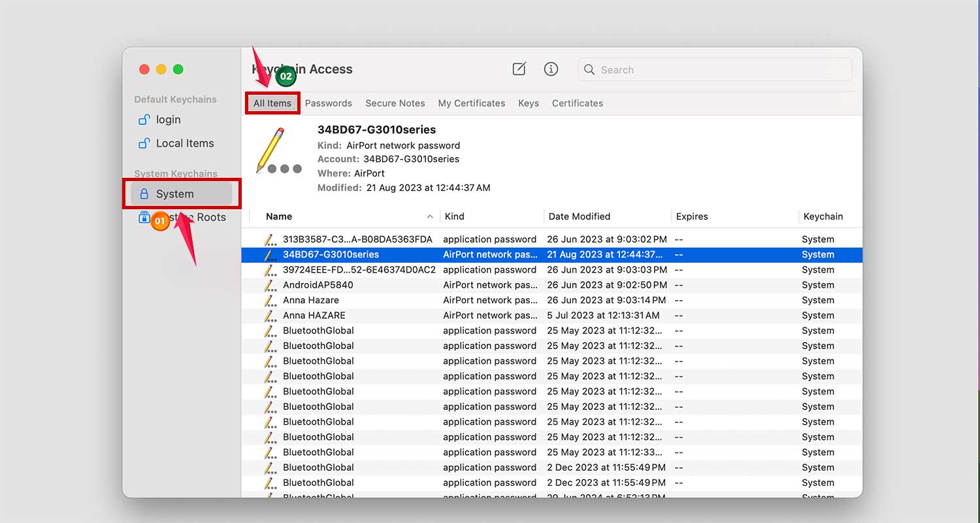Switch to the Passwords tab
Screen dimensions: 980x523
coord(329,103)
